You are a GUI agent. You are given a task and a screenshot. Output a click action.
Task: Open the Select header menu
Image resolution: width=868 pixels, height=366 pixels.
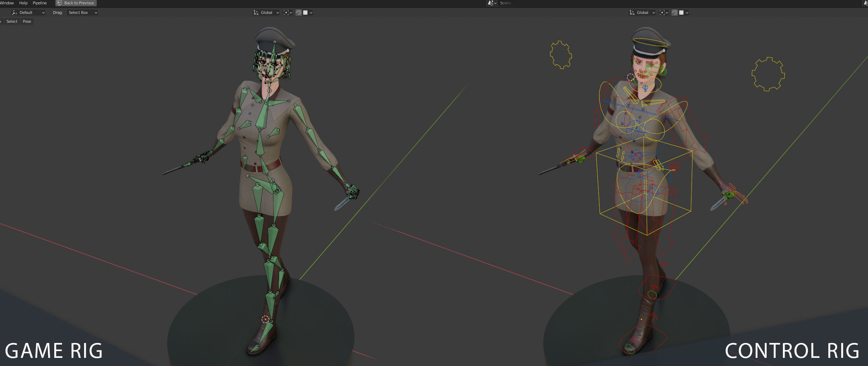12,21
